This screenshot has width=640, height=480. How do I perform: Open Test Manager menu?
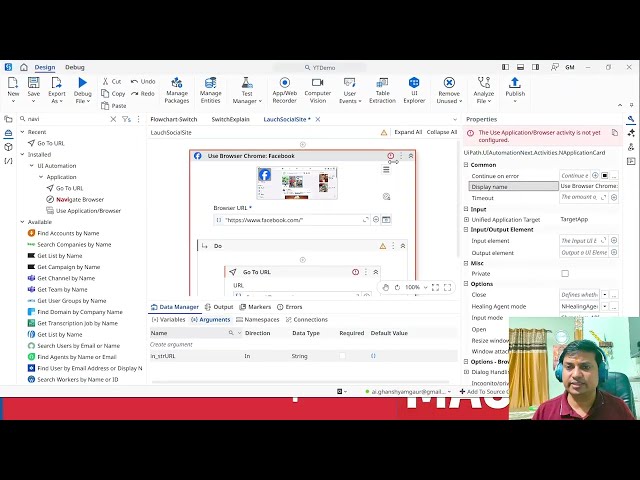tap(247, 90)
